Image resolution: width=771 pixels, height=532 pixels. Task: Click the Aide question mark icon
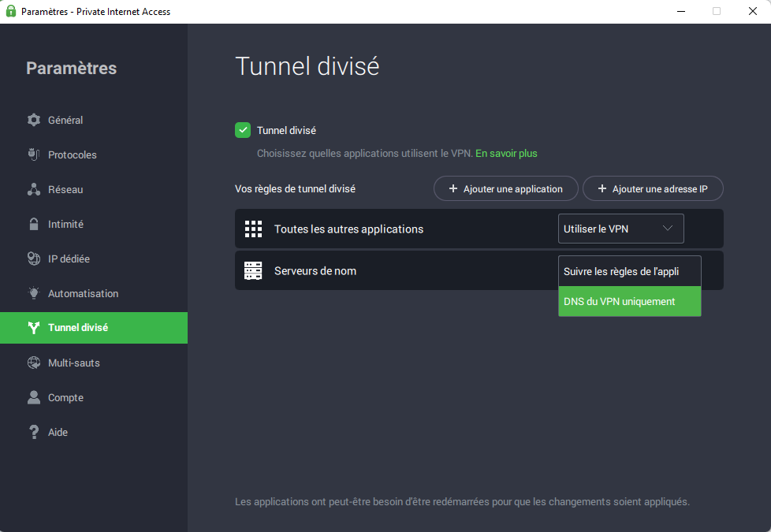point(33,432)
